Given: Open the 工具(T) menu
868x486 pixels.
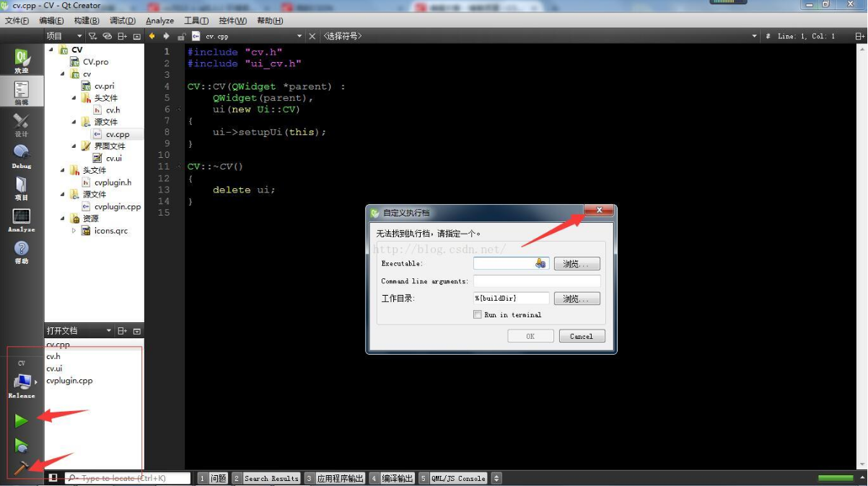Looking at the screenshot, I should (x=196, y=21).
